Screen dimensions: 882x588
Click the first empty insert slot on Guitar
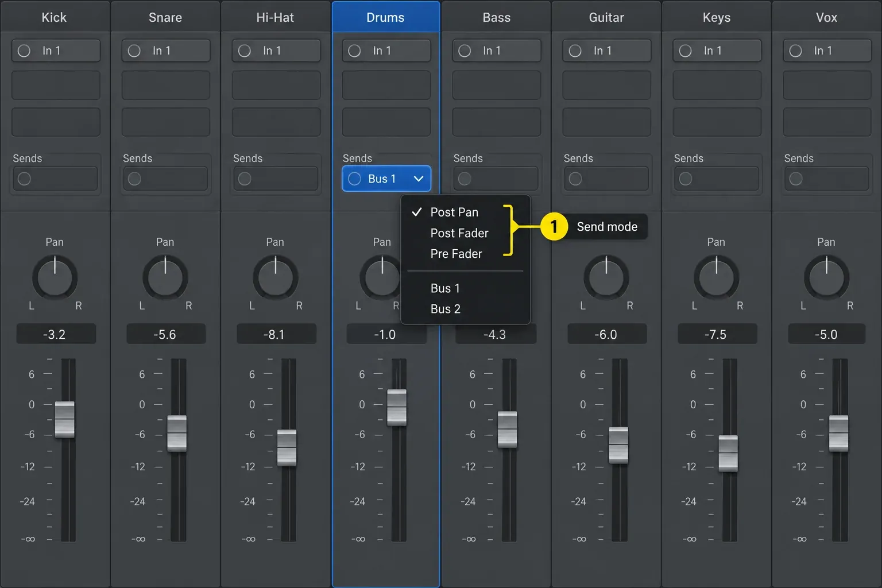click(607, 85)
